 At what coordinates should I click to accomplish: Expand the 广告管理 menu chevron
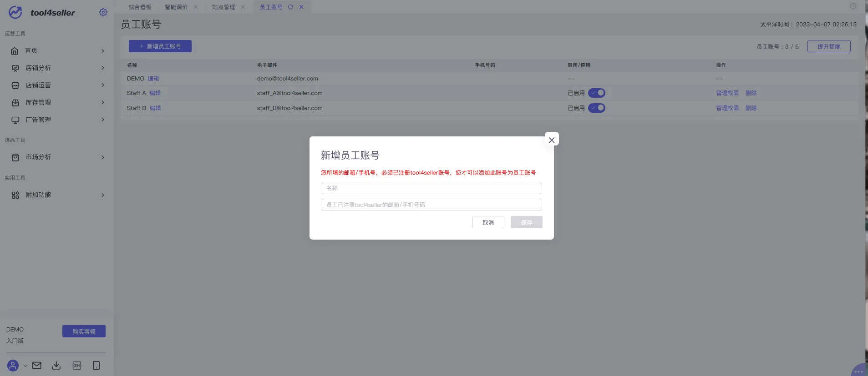click(x=103, y=120)
